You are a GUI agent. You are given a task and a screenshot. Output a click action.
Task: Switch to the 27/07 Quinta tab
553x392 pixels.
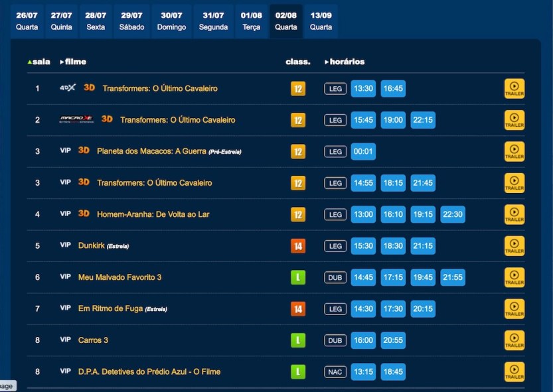pos(62,20)
